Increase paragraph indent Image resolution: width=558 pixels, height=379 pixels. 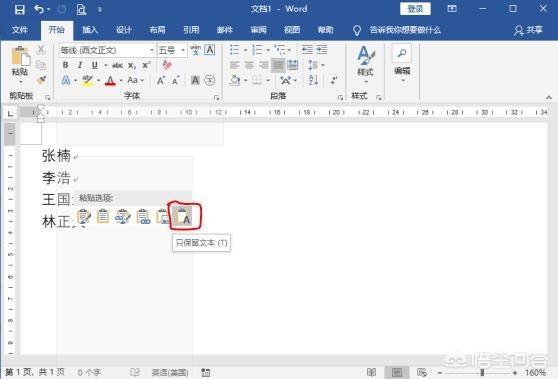pos(322,49)
